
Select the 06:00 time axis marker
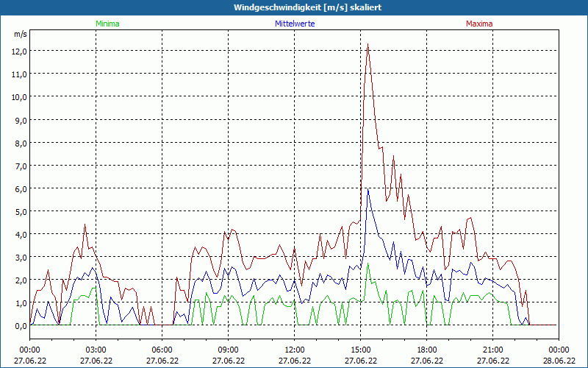point(162,350)
